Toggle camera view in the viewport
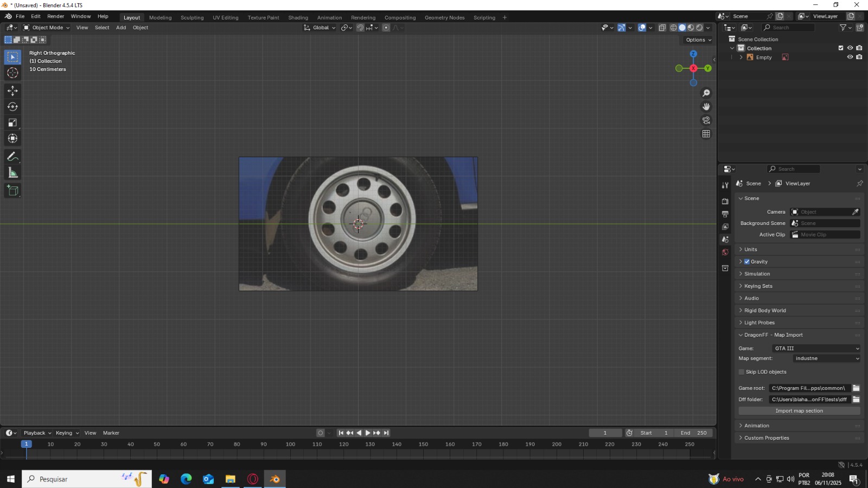This screenshot has width=868, height=488. pos(706,120)
